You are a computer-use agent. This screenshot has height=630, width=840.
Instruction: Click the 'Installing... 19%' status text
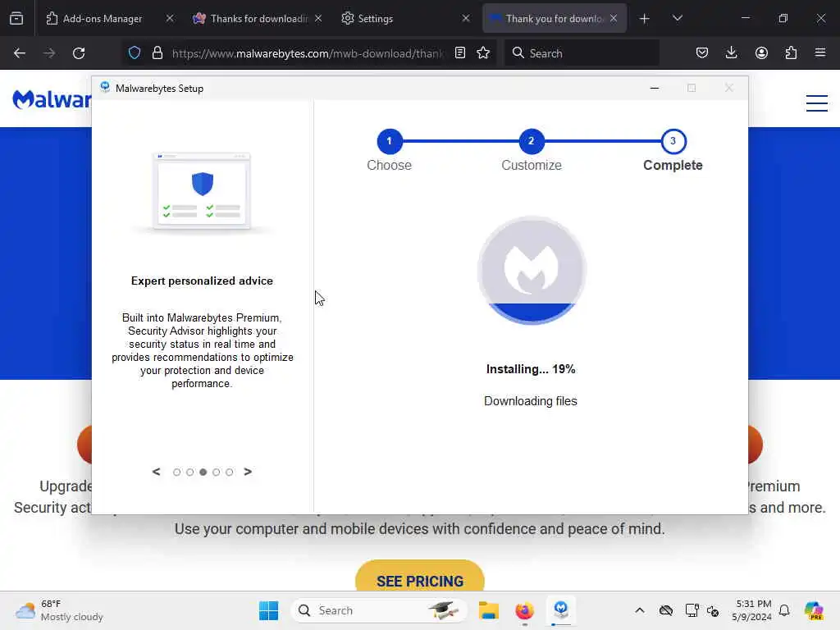click(531, 369)
